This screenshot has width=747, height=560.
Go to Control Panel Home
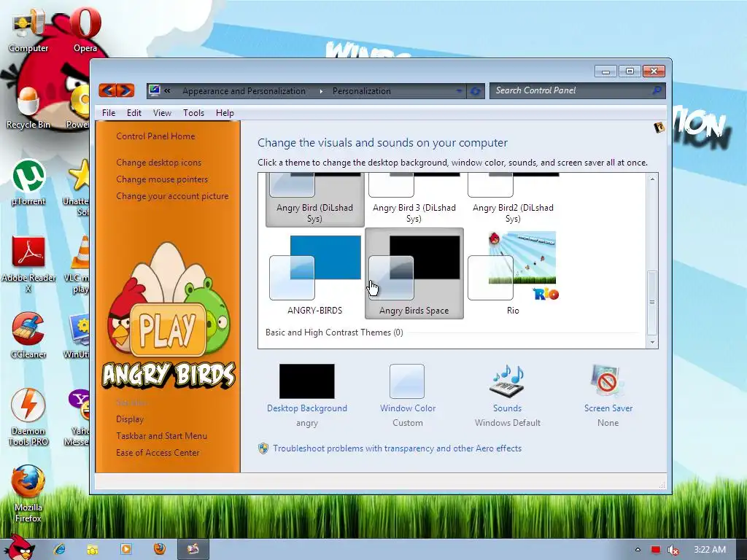point(156,136)
